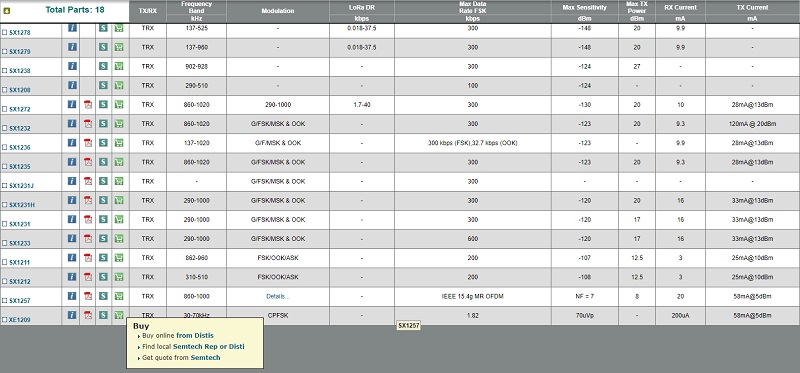Sort by Frequency Band column header
800x373 pixels.
[x=196, y=7]
